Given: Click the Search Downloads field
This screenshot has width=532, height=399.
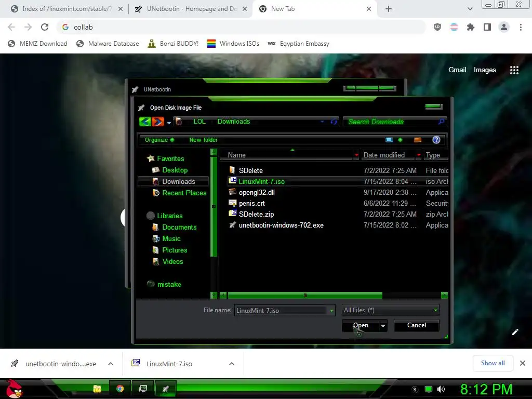Looking at the screenshot, I should point(395,122).
